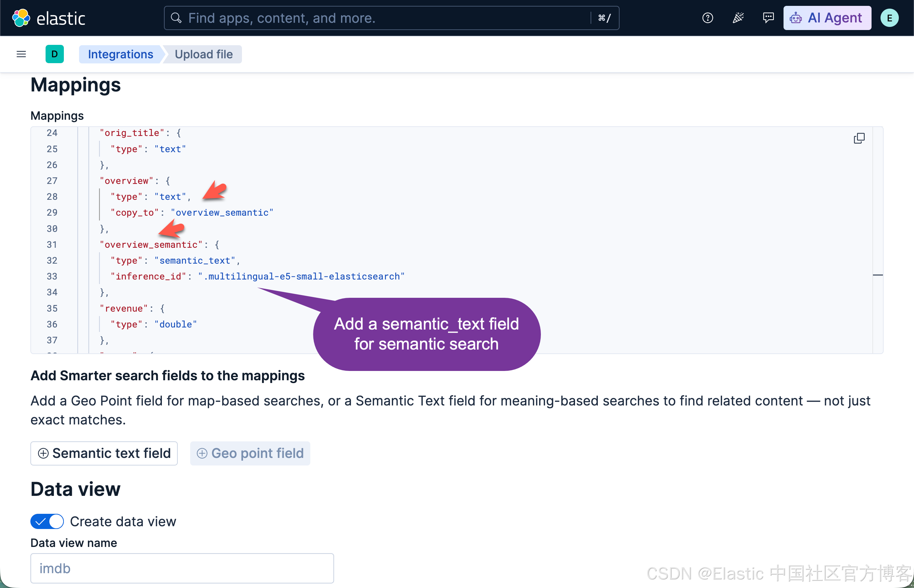This screenshot has width=914, height=588.
Task: Toggle the hamburger navigation menu
Action: (x=21, y=54)
